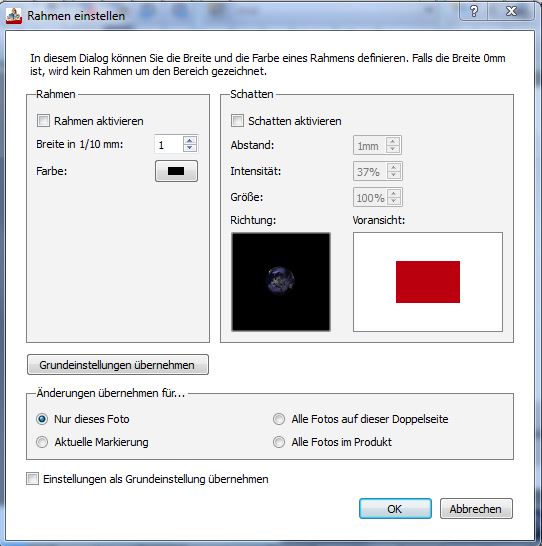Click the application icon in the title bar

14,16
